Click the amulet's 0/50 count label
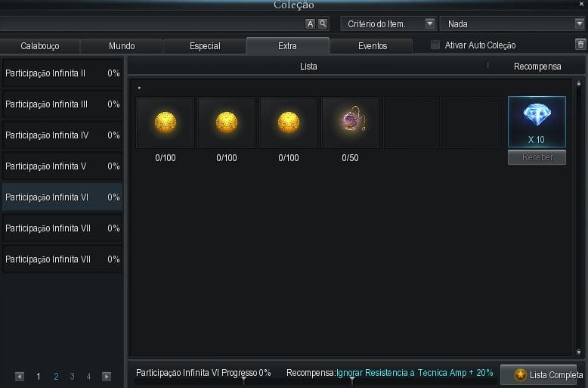This screenshot has width=588, height=388. click(350, 158)
